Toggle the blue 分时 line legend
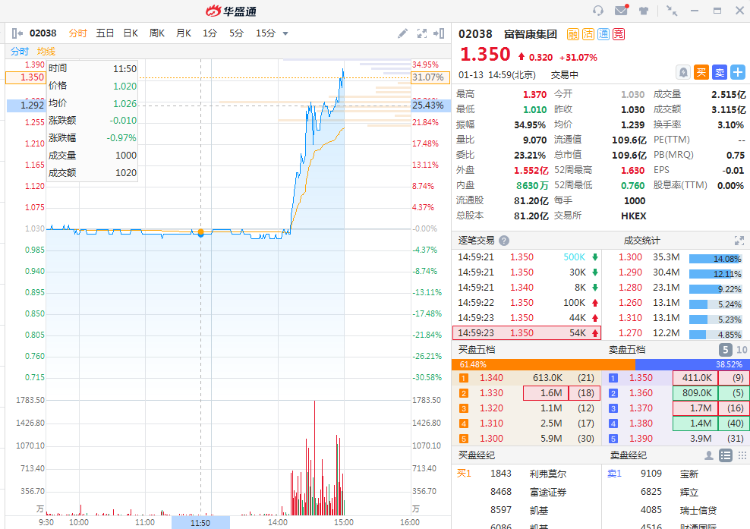 point(20,51)
